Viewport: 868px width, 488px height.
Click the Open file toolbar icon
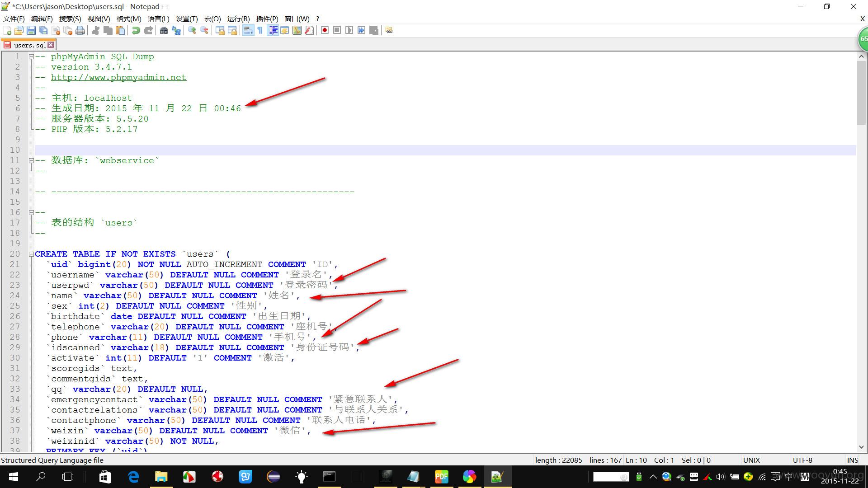point(19,30)
